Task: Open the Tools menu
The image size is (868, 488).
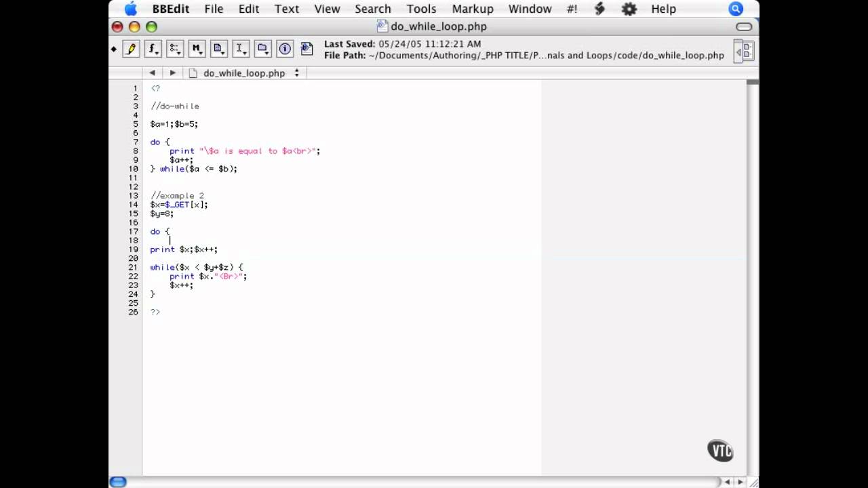Action: 421,9
